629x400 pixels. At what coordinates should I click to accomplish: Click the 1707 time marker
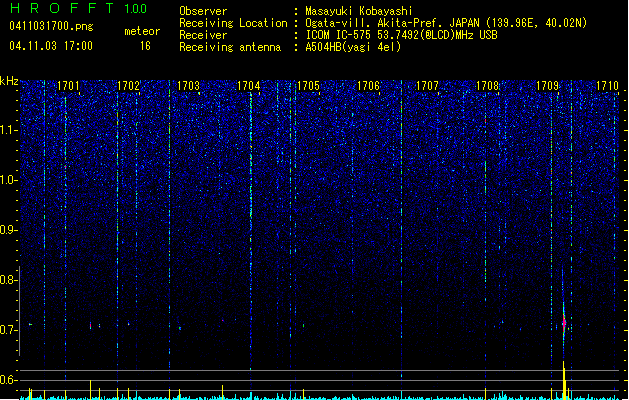[427, 86]
